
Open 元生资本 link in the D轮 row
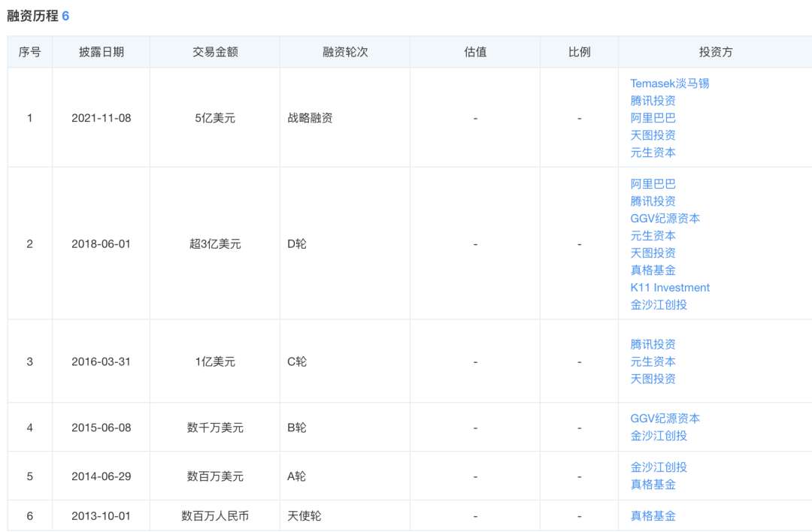(x=653, y=236)
